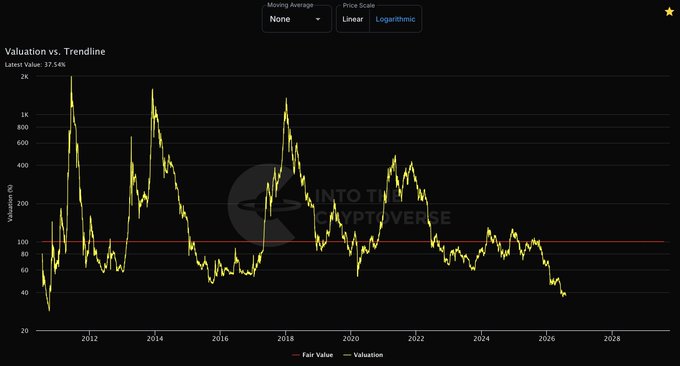Click the 600 y-axis label
This screenshot has width=680, height=366.
23,143
